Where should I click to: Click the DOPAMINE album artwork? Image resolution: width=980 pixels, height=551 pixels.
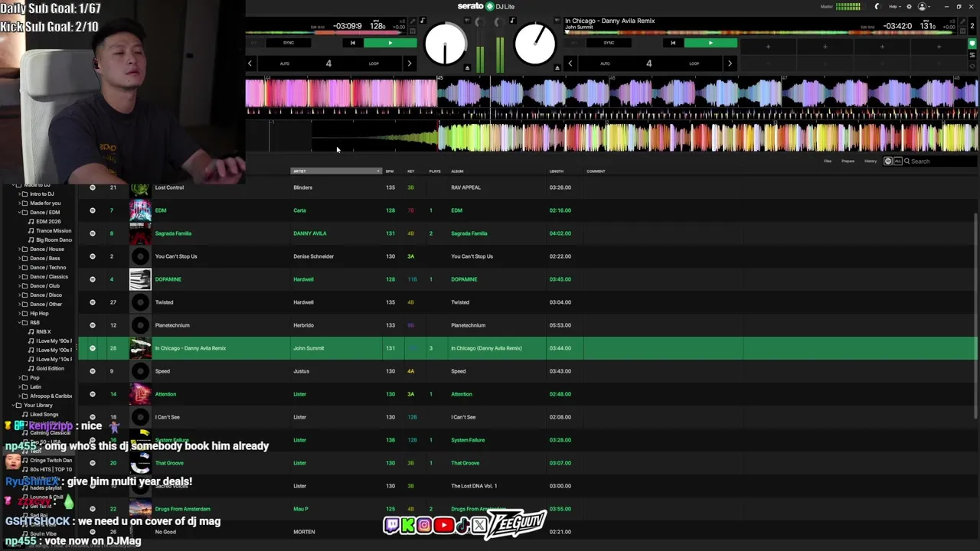pyautogui.click(x=140, y=279)
